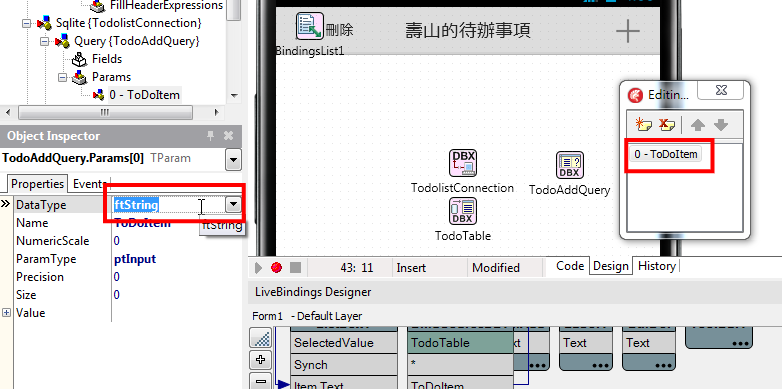
Task: Switch to the Properties tab
Action: [x=37, y=184]
